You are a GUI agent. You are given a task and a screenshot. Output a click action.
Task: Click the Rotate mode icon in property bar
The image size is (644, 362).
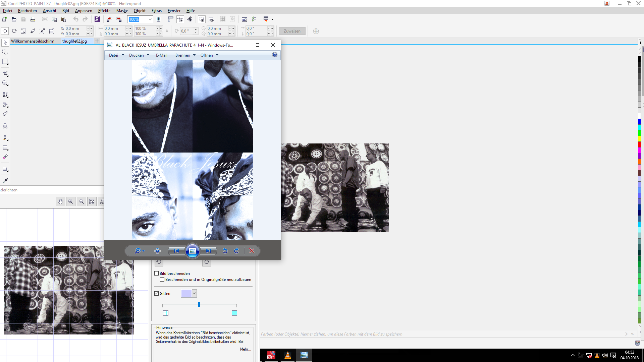(14, 31)
